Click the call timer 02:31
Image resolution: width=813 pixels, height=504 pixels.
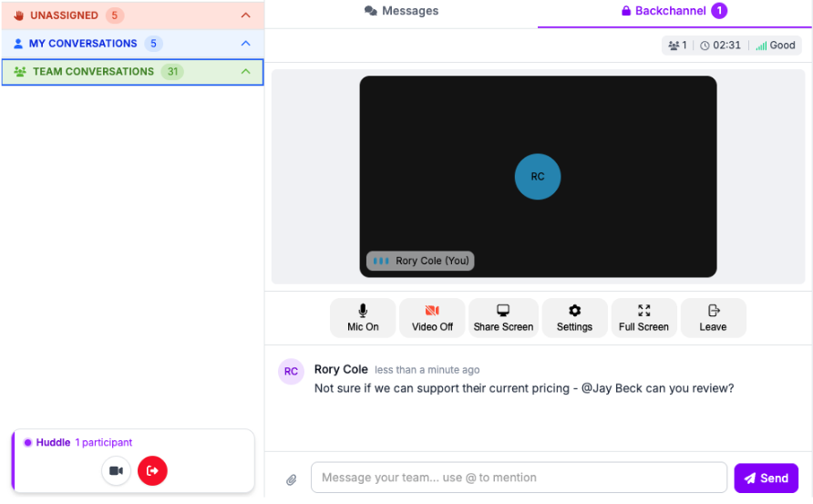coord(721,45)
